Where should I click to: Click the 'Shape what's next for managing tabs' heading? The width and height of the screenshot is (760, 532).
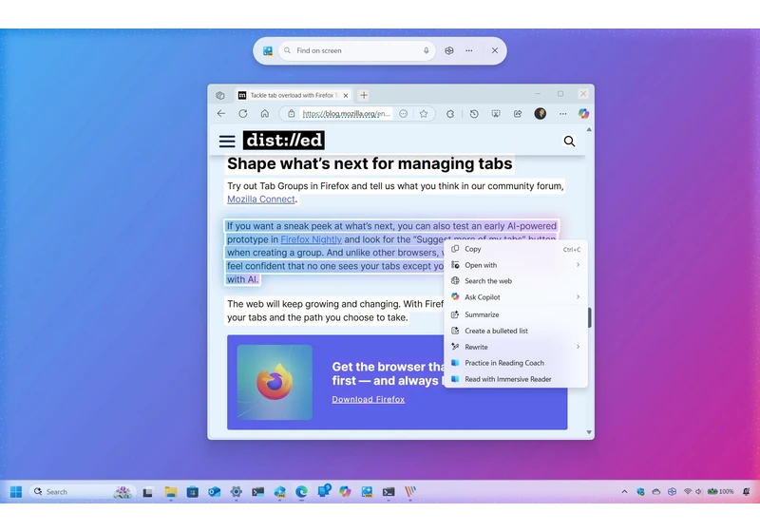370,163
